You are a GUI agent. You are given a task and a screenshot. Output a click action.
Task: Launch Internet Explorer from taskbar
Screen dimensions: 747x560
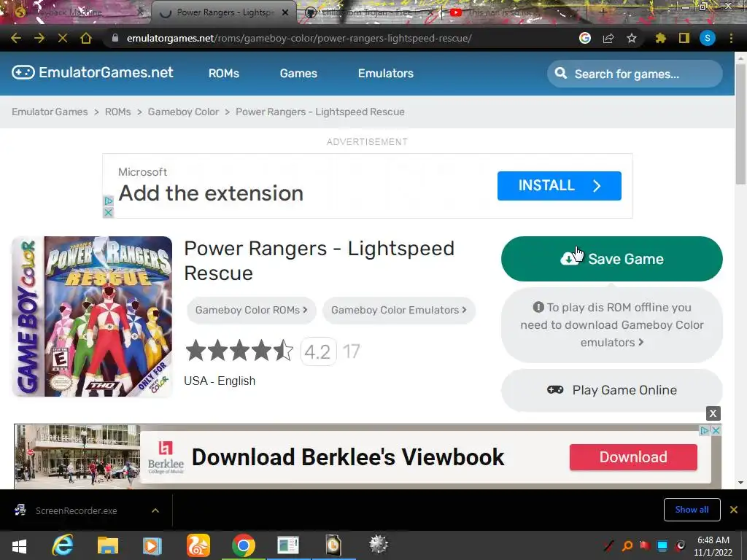point(63,545)
